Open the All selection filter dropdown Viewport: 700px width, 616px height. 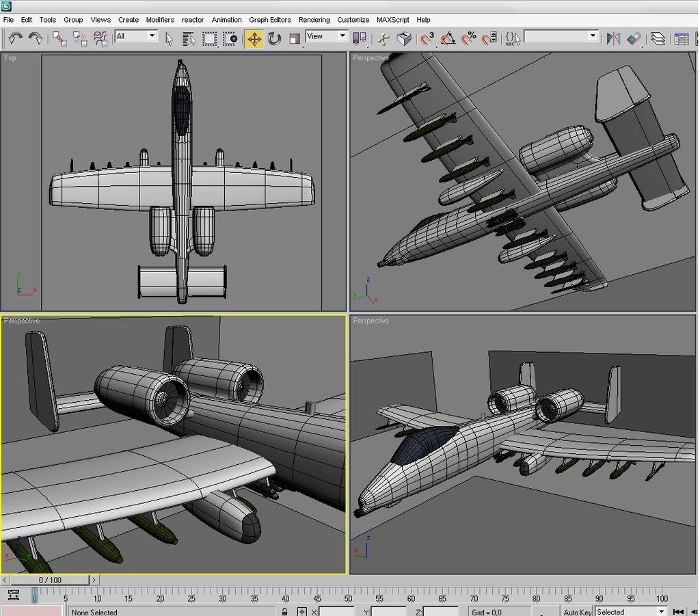[x=136, y=36]
